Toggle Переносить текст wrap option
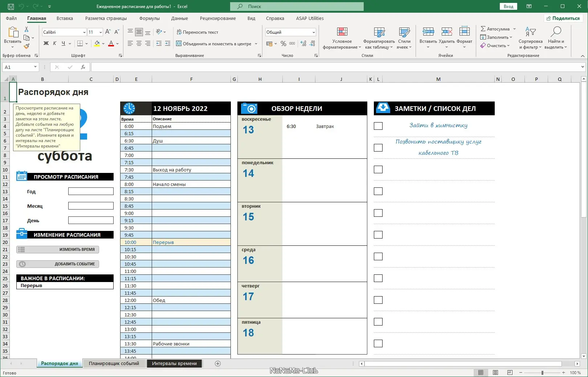 pos(197,32)
